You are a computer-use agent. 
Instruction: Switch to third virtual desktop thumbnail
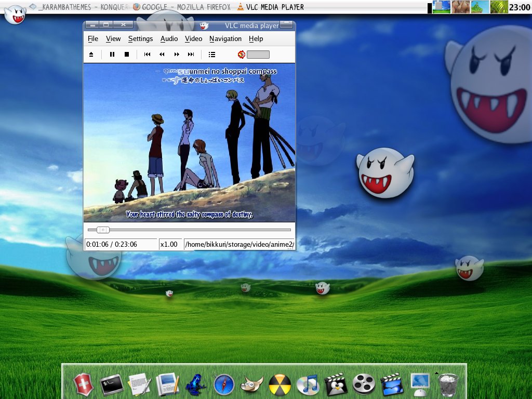[480, 7]
